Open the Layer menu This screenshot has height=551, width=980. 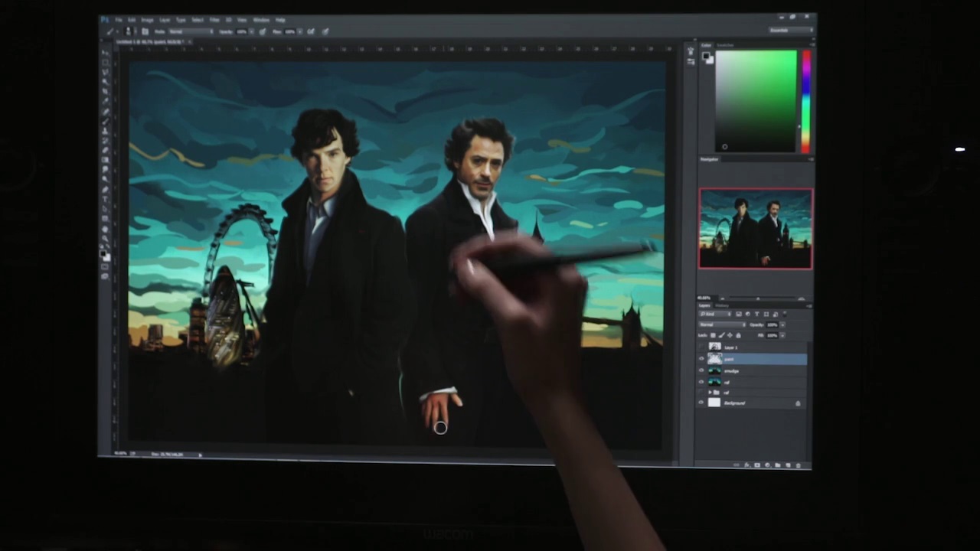165,20
